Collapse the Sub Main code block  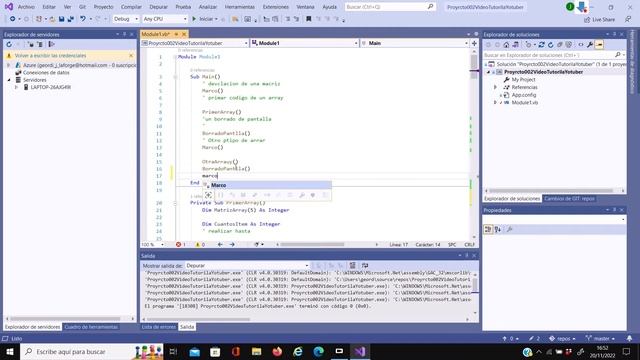tap(175, 76)
